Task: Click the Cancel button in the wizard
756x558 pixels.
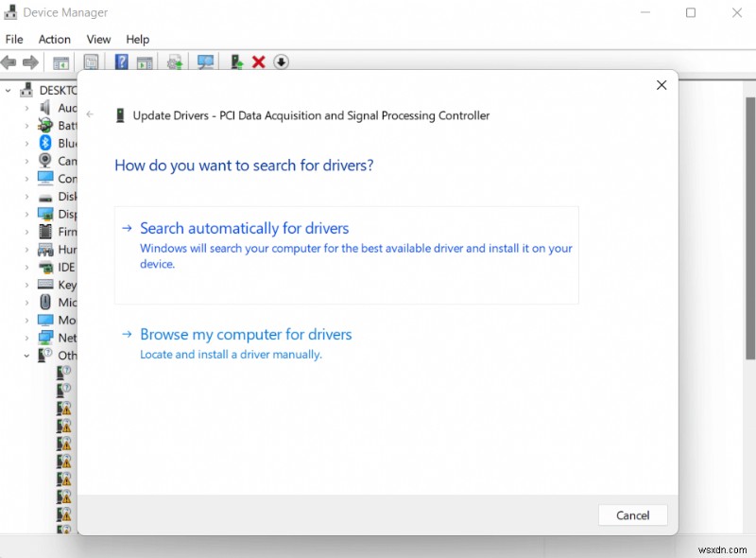Action: [x=632, y=514]
